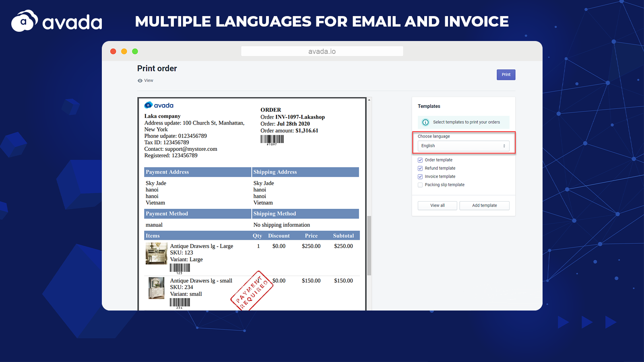Viewport: 644px width, 362px height.
Task: Click the eye icon next to View
Action: (140, 81)
